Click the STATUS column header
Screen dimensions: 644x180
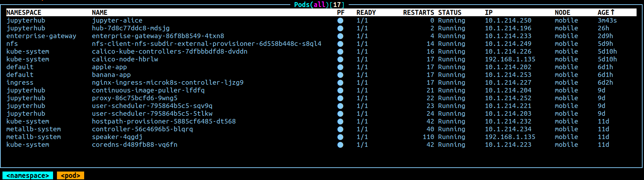click(449, 12)
